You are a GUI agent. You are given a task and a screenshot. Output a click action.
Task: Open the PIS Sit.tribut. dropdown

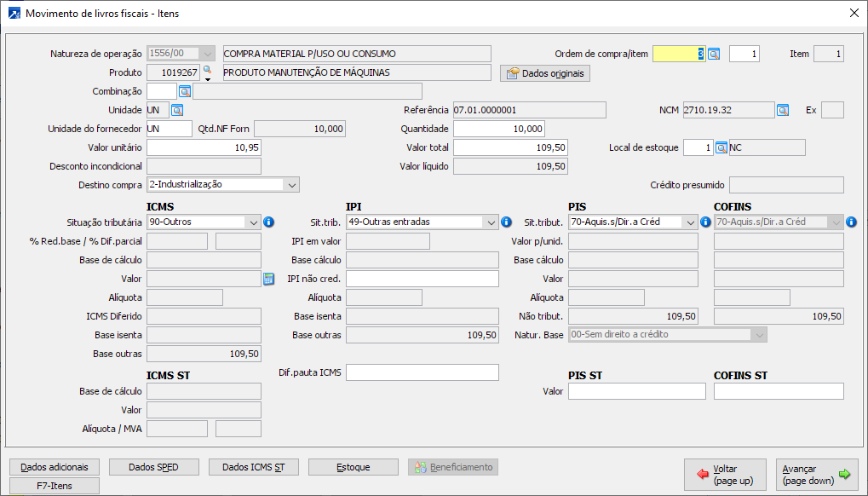click(x=690, y=222)
